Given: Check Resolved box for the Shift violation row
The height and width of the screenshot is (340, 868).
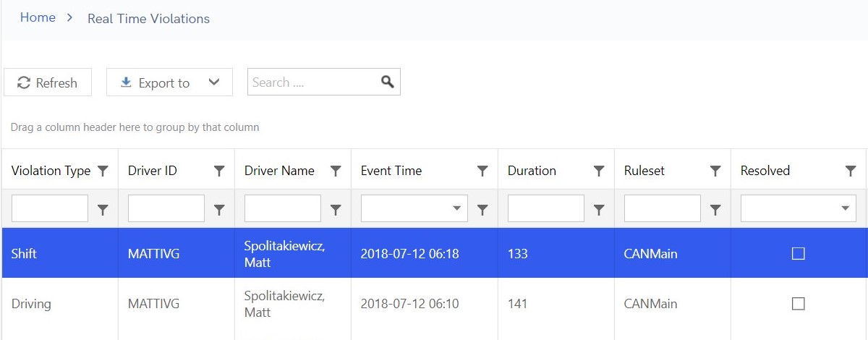Looking at the screenshot, I should 799,253.
